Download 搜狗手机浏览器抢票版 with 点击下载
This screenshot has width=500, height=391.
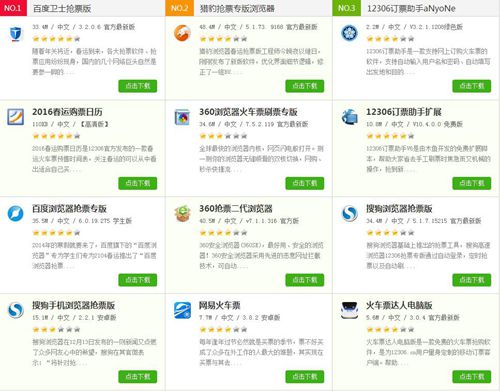pyautogui.click(x=138, y=377)
